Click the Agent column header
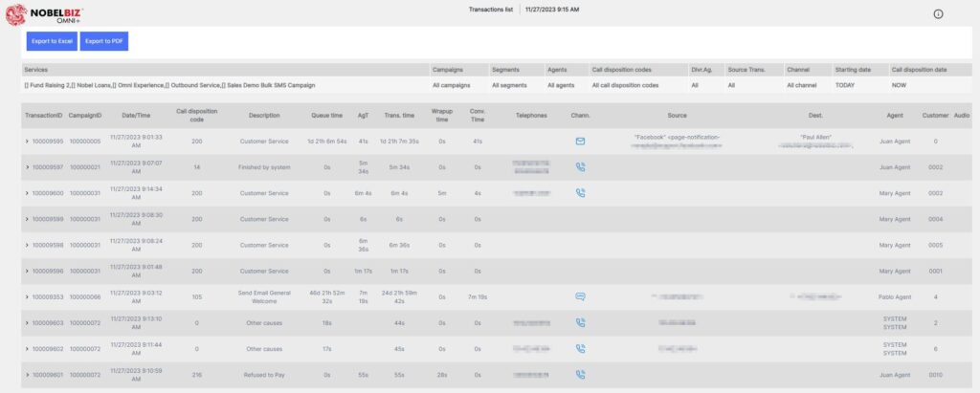The image size is (980, 393). point(895,116)
